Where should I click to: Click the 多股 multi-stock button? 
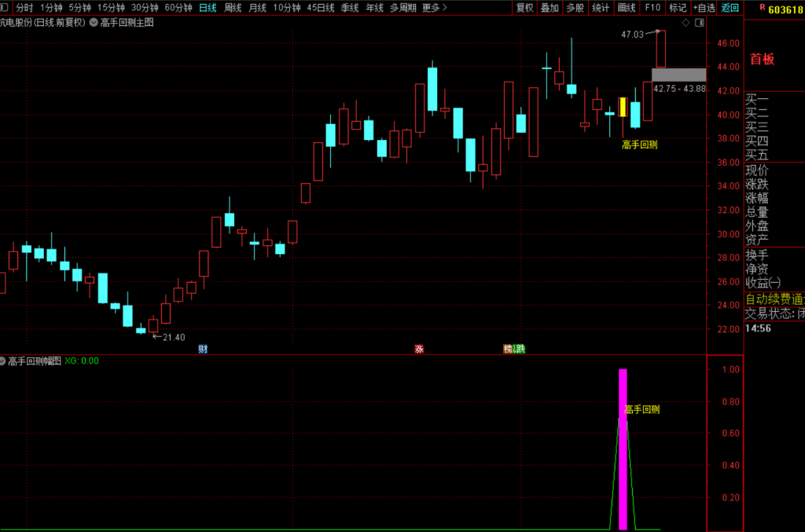[x=575, y=8]
